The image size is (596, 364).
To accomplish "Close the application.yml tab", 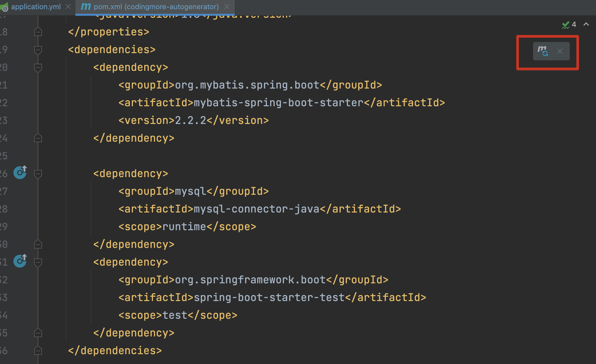I will (68, 7).
